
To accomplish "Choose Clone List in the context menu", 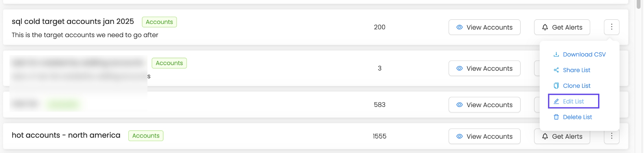I will pos(576,86).
